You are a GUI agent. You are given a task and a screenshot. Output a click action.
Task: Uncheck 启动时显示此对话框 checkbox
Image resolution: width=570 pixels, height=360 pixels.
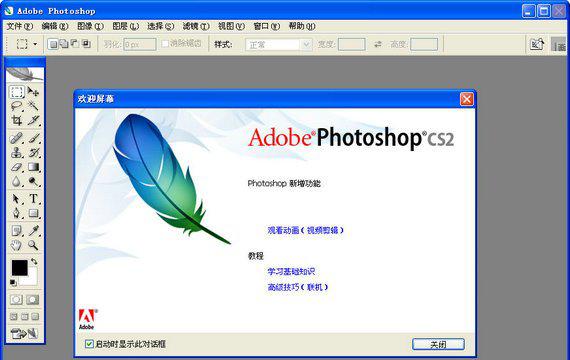pyautogui.click(x=89, y=344)
